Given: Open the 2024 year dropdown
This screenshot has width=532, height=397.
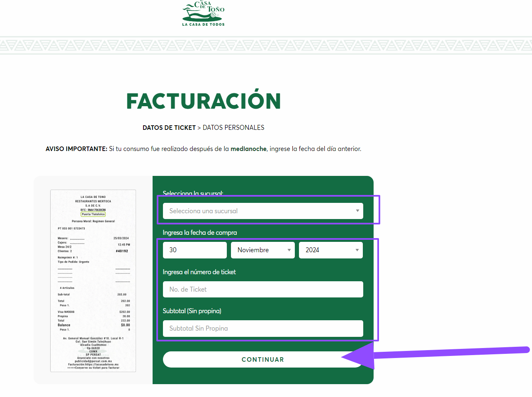Looking at the screenshot, I should (330, 250).
